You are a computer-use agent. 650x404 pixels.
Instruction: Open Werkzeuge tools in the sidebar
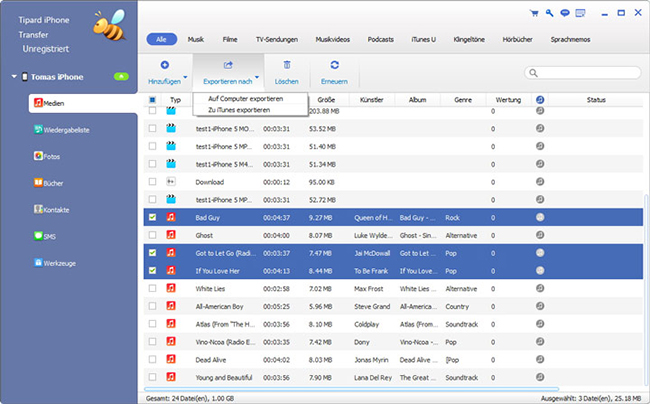(58, 261)
